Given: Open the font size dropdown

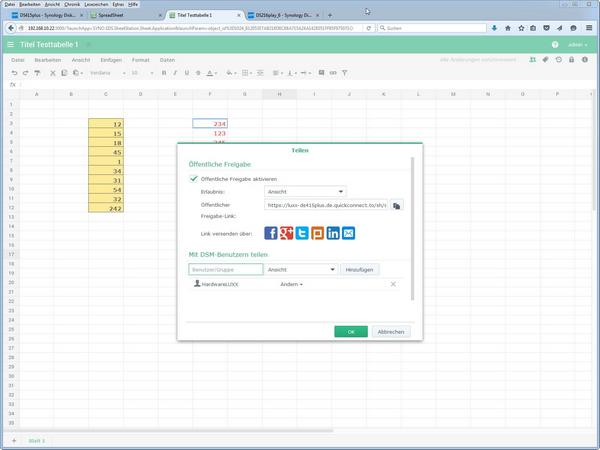Looking at the screenshot, I should coord(142,73).
